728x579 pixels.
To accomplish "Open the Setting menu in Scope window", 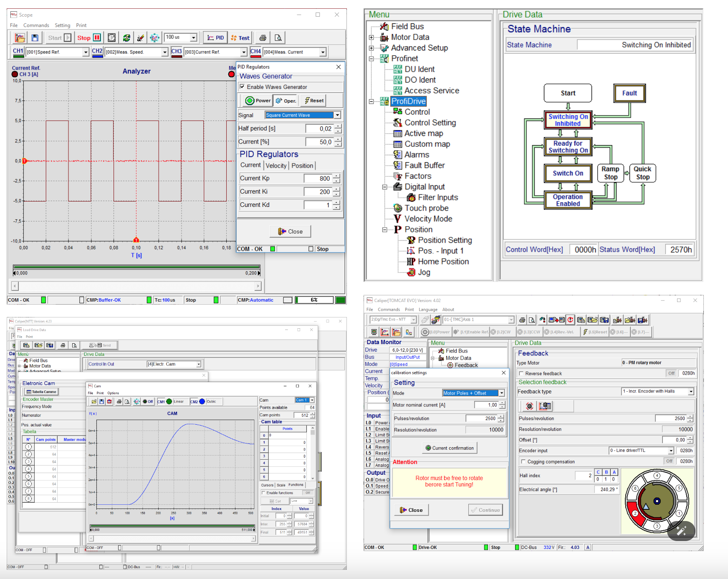I will (x=62, y=25).
